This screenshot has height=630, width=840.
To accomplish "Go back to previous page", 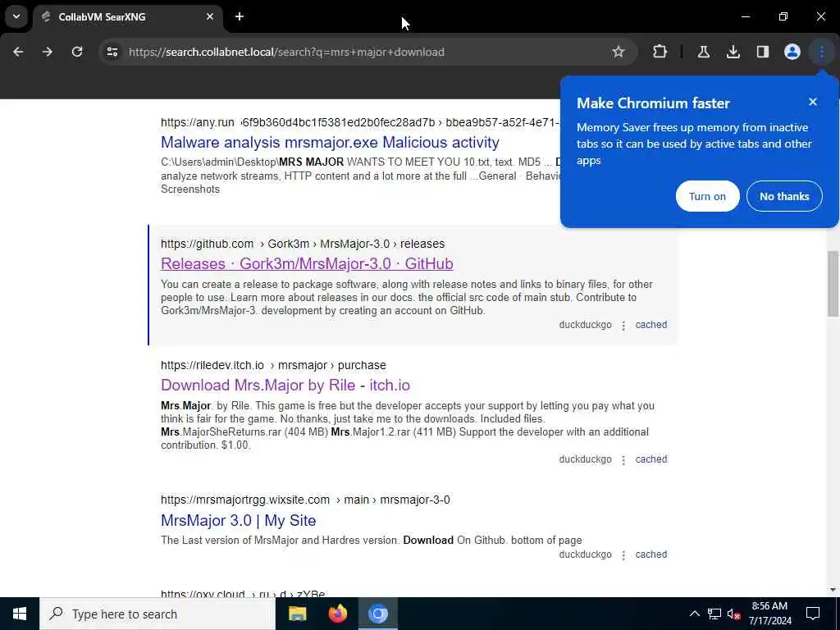I will [18, 52].
